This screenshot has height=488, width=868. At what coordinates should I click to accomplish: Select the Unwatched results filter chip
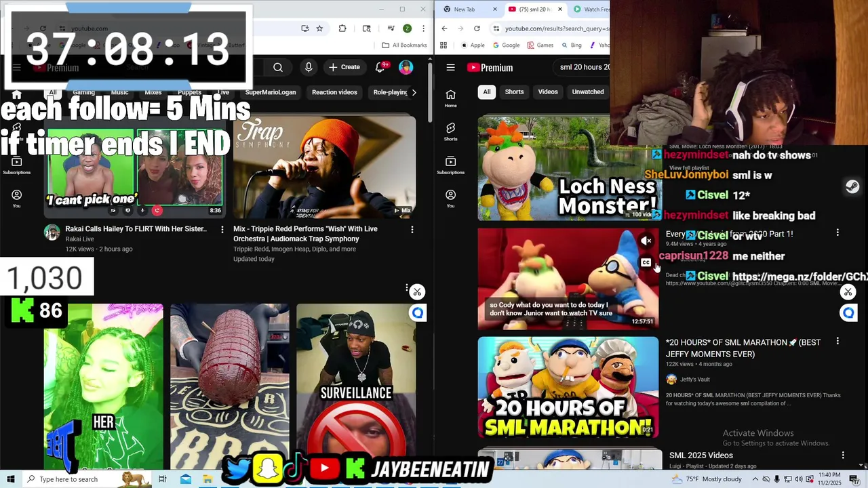point(588,92)
